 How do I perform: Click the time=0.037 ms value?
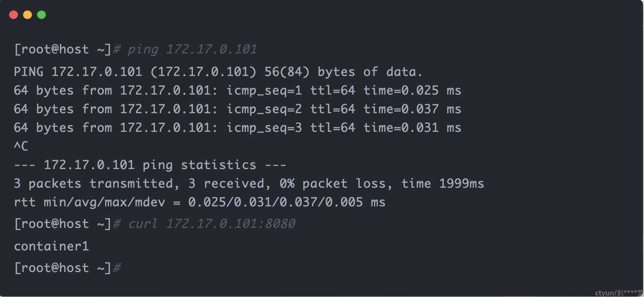pos(412,109)
